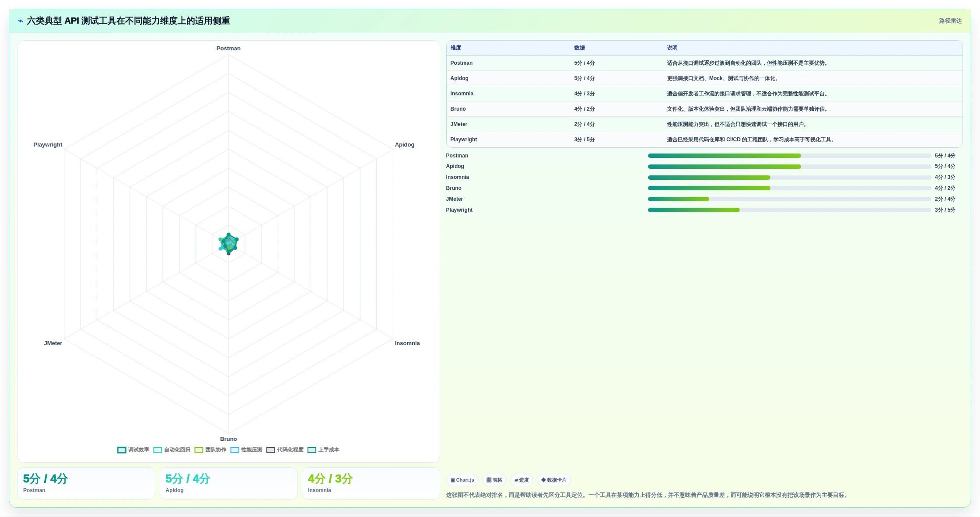Click the JMeter description starting 性能压测能力突出

(738, 124)
